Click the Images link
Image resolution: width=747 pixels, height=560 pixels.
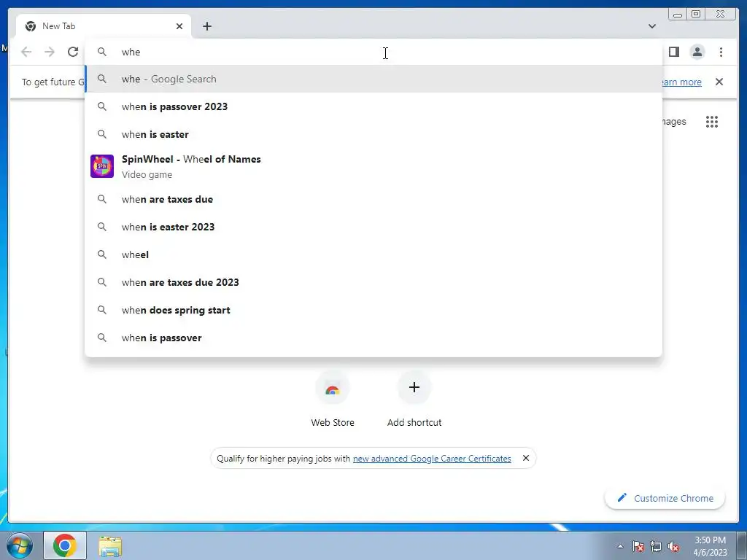(674, 122)
